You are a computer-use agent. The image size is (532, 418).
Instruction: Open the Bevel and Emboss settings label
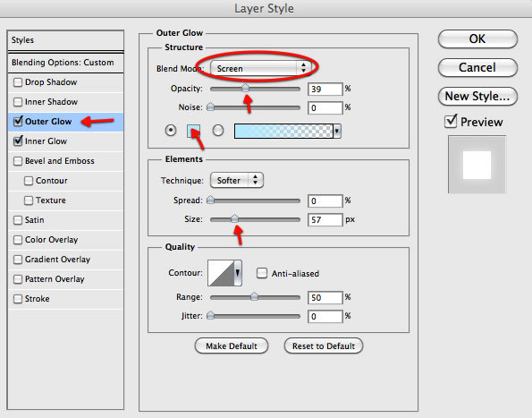pyautogui.click(x=60, y=161)
